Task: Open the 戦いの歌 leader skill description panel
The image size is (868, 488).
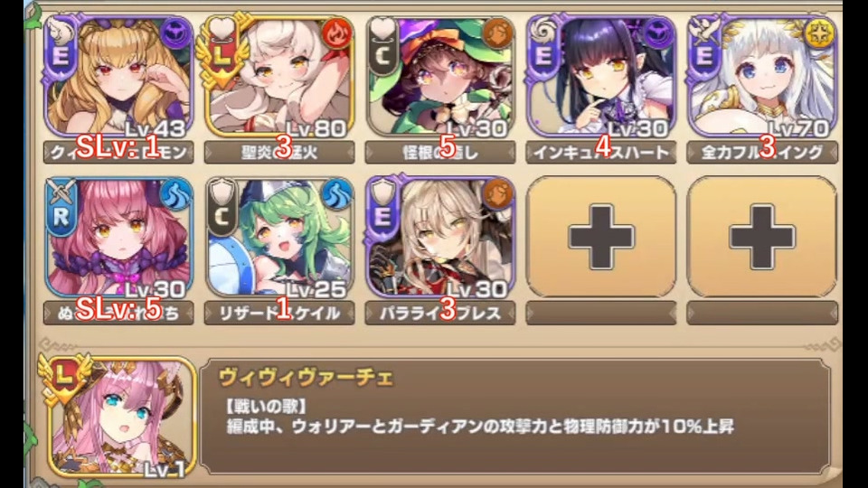Action: [514, 416]
